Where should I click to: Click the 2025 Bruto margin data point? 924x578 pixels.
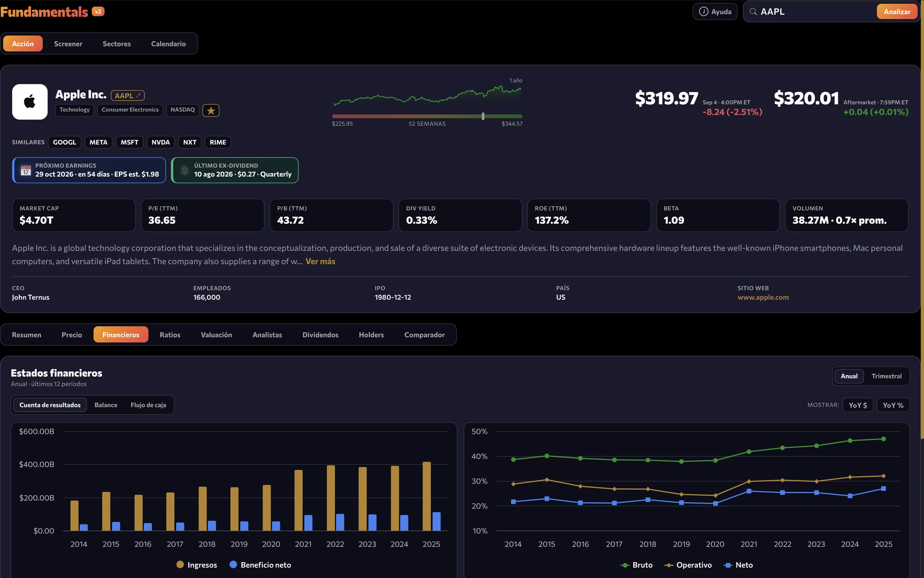[x=884, y=439]
